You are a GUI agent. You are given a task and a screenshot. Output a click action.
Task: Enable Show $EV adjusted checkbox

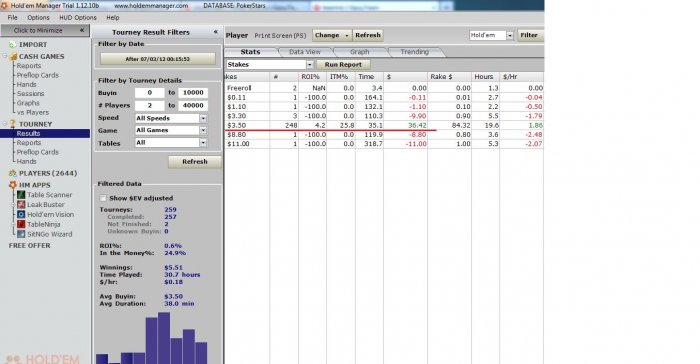103,198
